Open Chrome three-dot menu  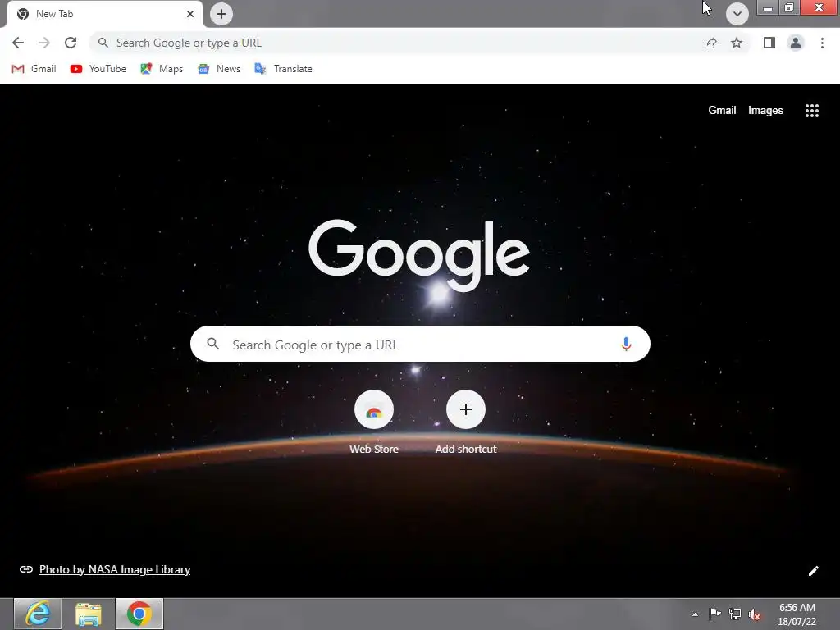click(x=822, y=43)
